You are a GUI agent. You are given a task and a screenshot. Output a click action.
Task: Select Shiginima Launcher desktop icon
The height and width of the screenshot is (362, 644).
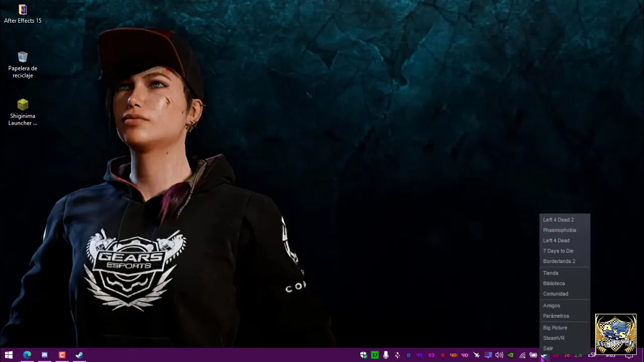(x=23, y=112)
